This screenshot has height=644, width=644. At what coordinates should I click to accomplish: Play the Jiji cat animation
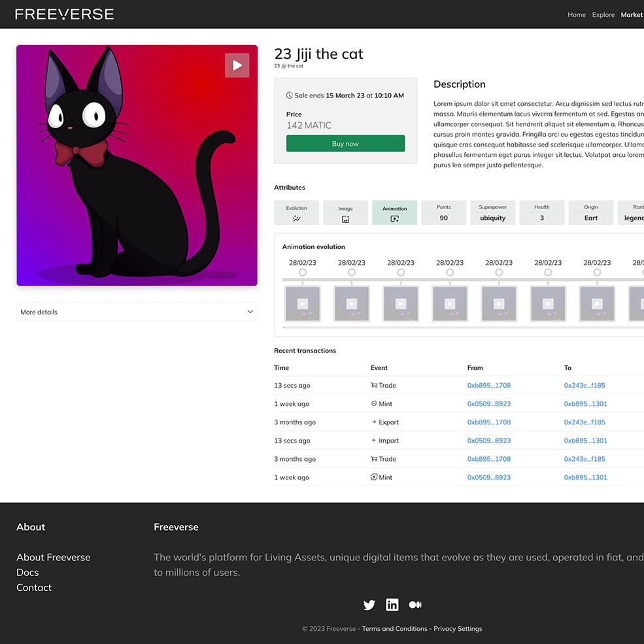(237, 65)
